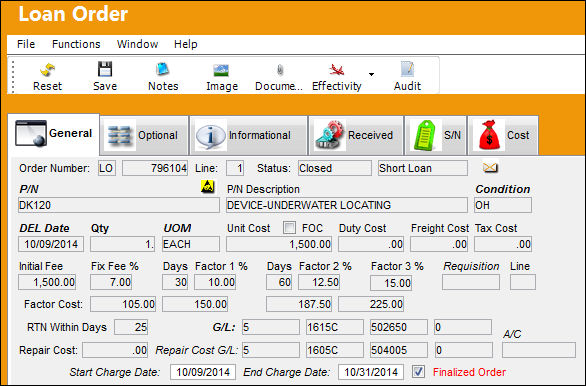
Task: Click the Initial Fee field
Action: tap(47, 282)
